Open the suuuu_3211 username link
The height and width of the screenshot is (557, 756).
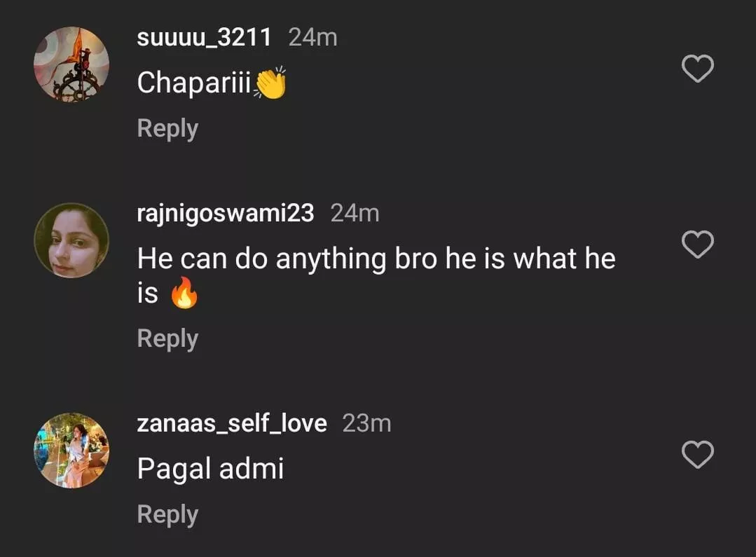point(204,37)
